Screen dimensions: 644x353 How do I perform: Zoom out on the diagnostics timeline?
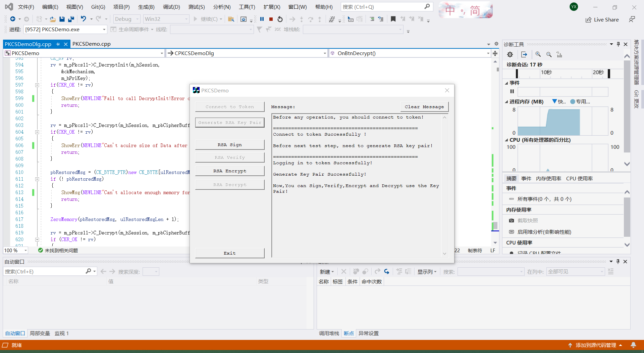click(549, 54)
